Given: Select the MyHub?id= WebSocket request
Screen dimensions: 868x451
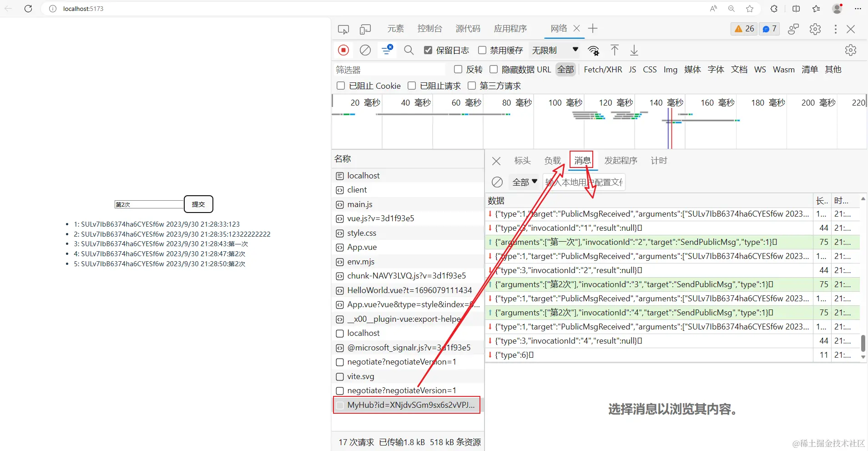Looking at the screenshot, I should point(407,405).
